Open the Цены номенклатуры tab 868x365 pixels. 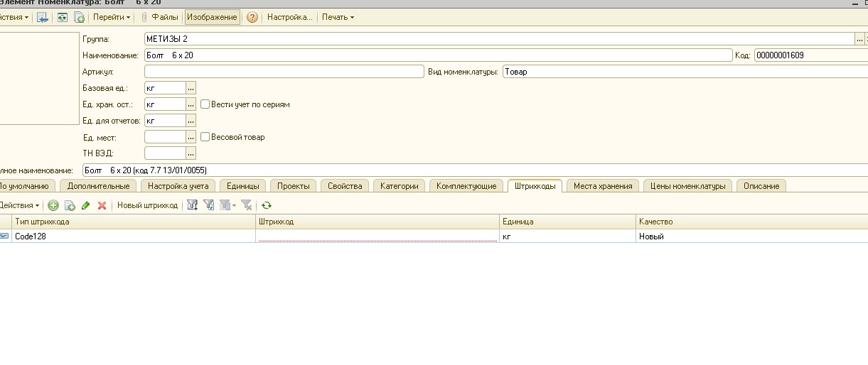point(687,186)
